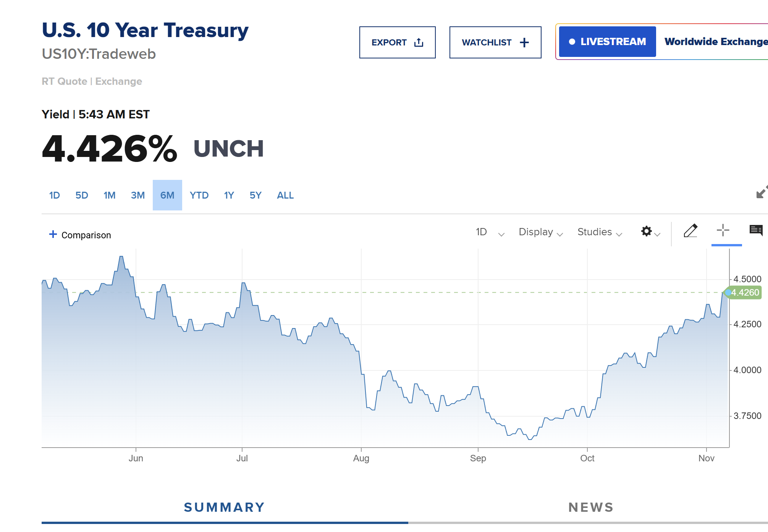The width and height of the screenshot is (768, 532).
Task: Switch the chart to YTD range
Action: (199, 196)
